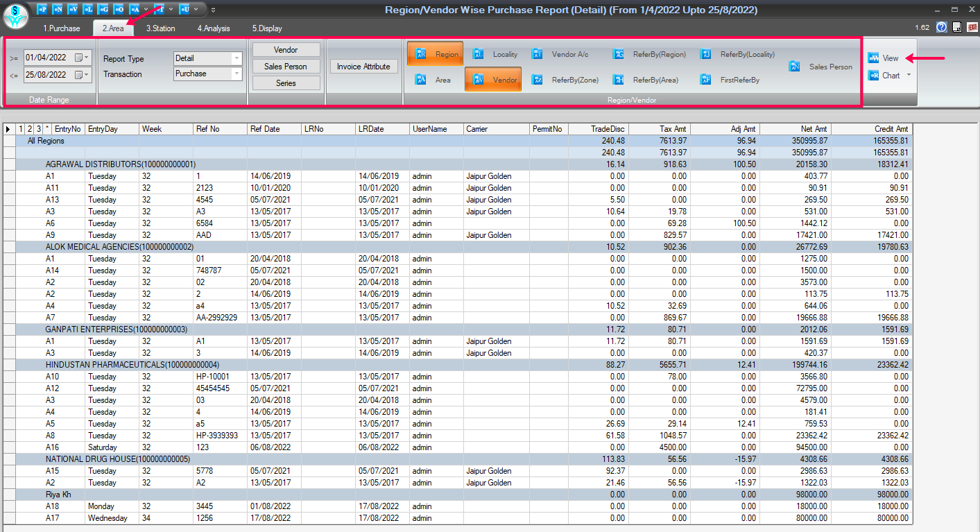Click the EntryNo column header

pyautogui.click(x=69, y=129)
